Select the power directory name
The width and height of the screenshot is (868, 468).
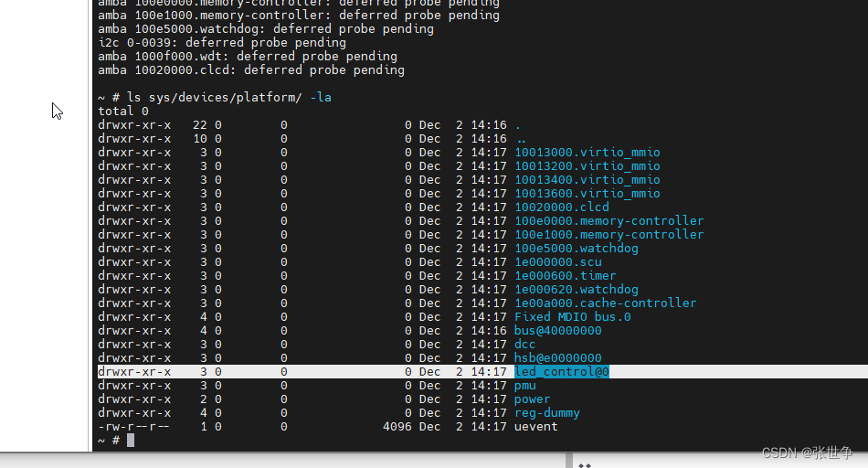tap(532, 399)
